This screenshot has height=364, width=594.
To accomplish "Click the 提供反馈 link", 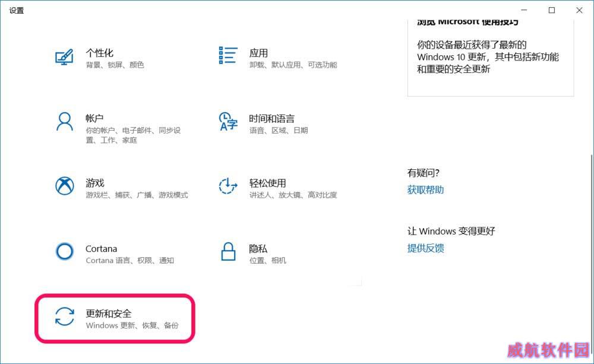I will (x=425, y=248).
